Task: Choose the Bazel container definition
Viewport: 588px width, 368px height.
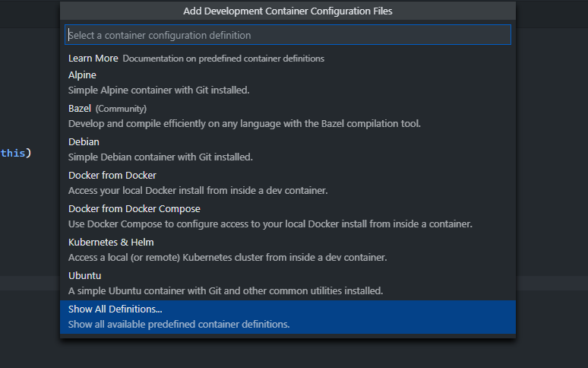Action: click(79, 109)
